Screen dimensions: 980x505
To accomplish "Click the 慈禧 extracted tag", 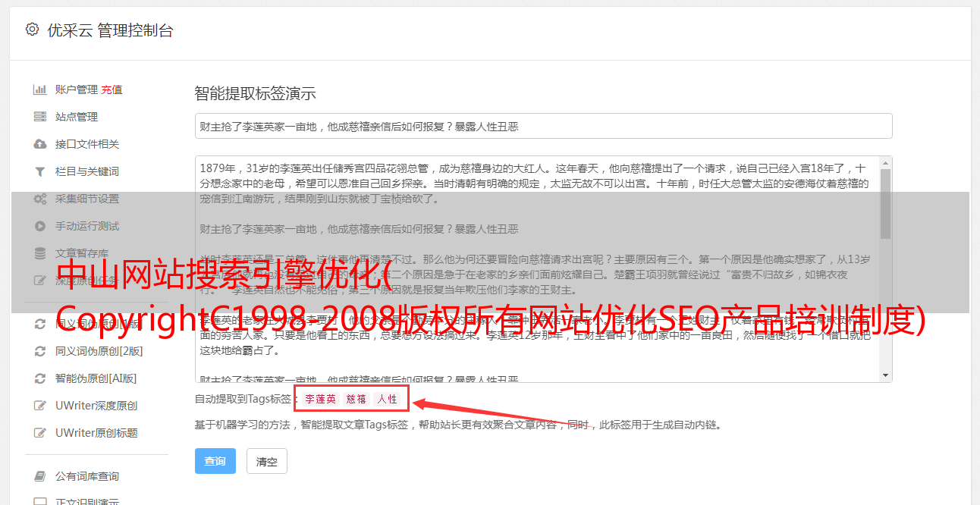I will click(357, 399).
